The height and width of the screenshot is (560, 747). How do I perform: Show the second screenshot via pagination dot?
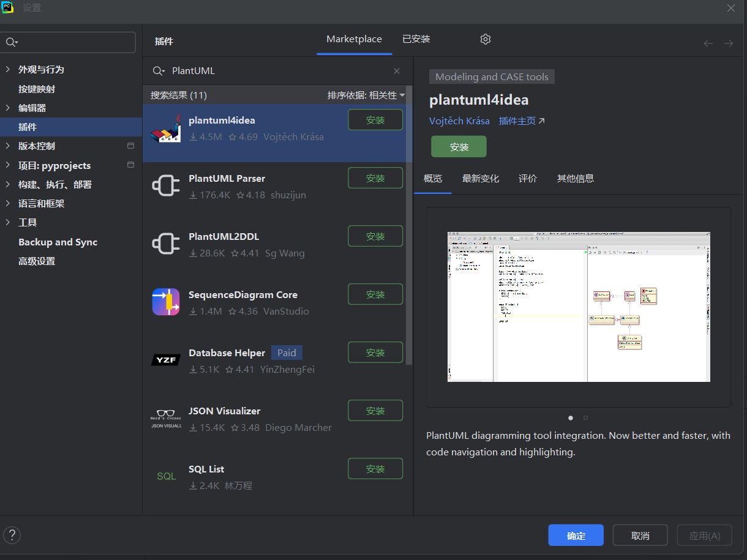click(585, 418)
